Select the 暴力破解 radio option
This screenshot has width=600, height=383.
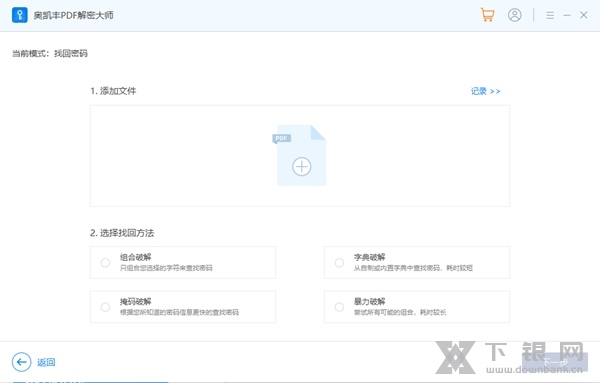[x=339, y=307]
